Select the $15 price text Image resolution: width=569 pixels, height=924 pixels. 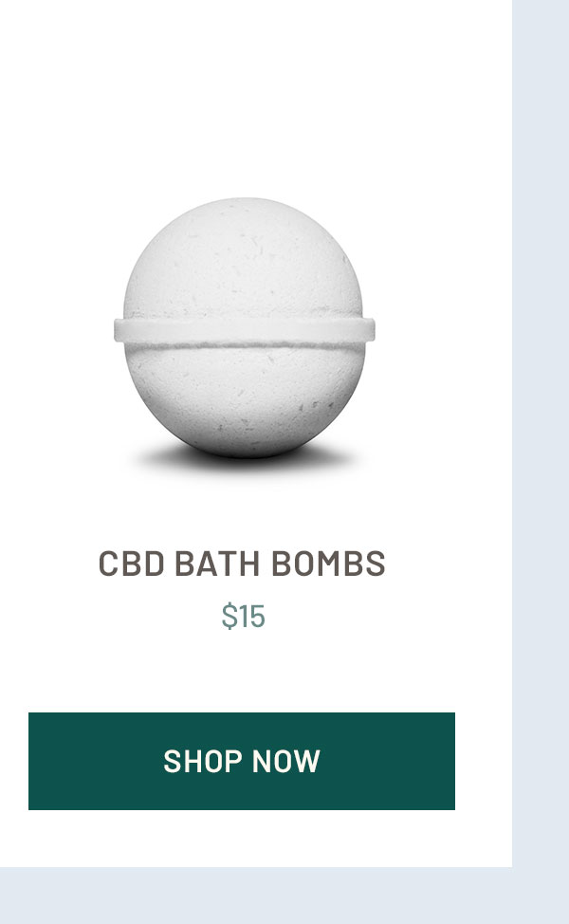(x=244, y=617)
